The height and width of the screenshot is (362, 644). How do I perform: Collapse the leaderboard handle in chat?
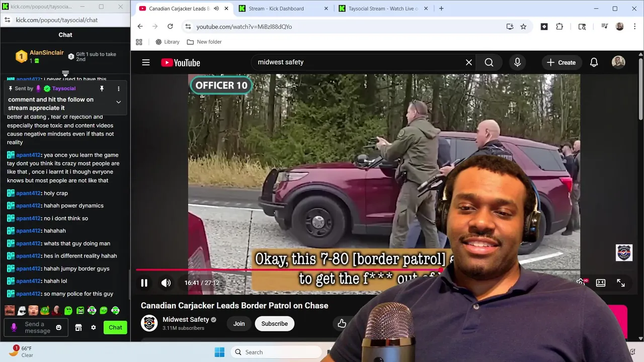coord(65,74)
